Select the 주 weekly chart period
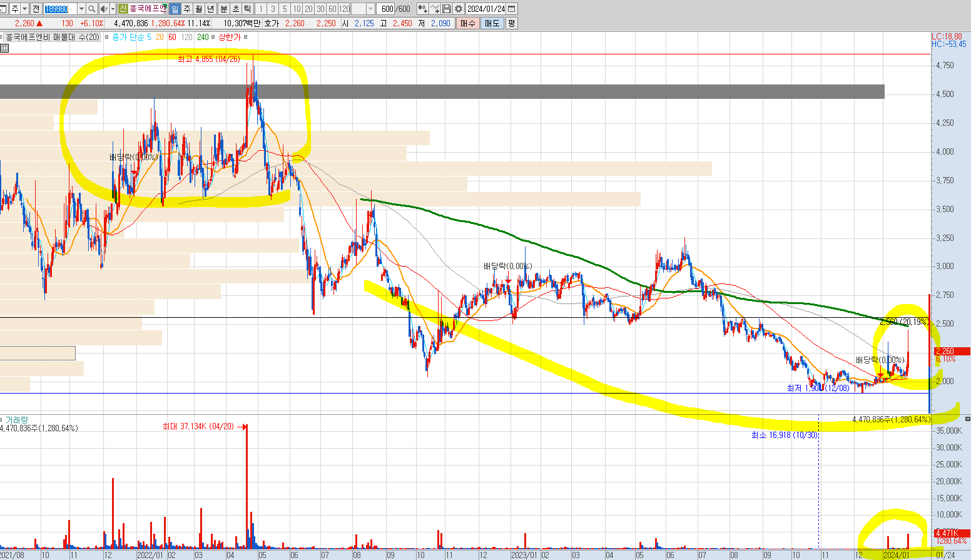971x560 pixels. [x=186, y=9]
